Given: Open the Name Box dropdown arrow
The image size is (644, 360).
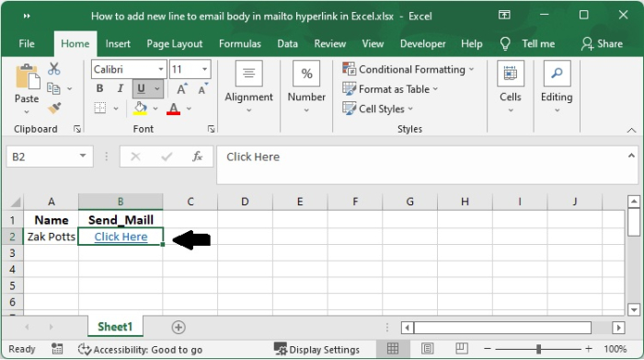Looking at the screenshot, I should tap(83, 157).
